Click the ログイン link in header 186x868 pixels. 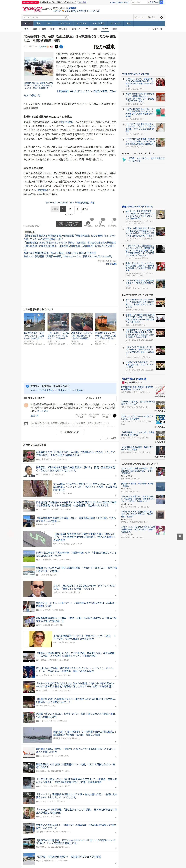[57, 11]
